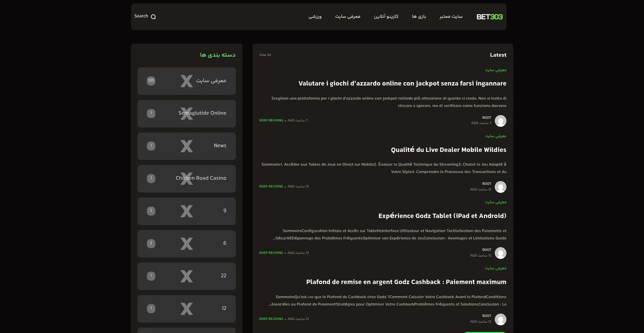This screenshot has height=333, width=644.
Task: Click ROOT author name on Valutare i giochi post
Action: click(x=487, y=118)
